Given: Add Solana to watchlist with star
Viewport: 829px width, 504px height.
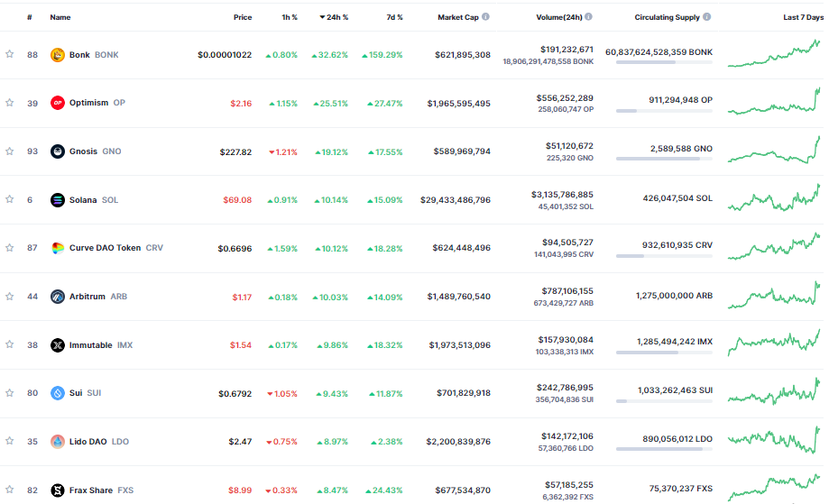Looking at the screenshot, I should [10, 199].
